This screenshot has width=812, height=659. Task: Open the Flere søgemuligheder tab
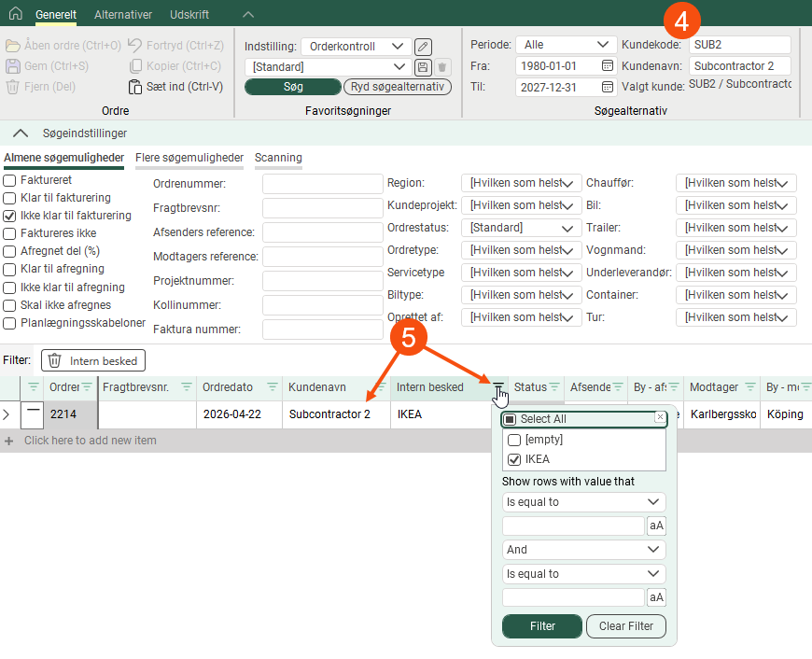(189, 158)
